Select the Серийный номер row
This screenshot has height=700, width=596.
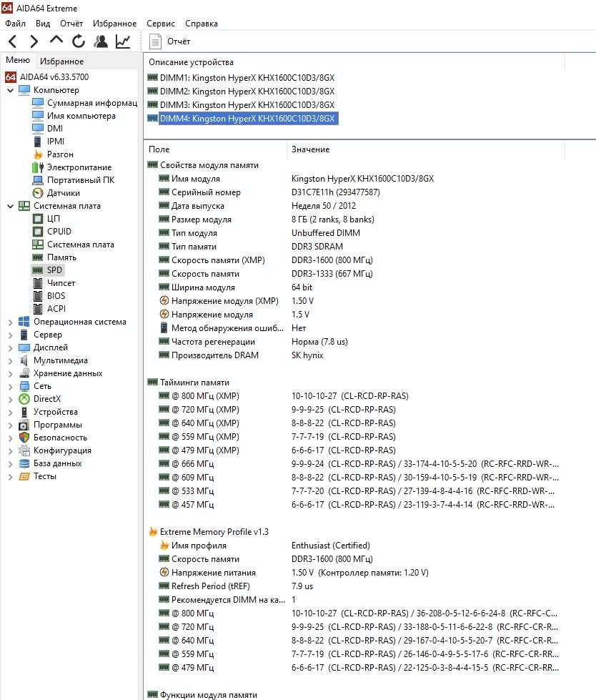coord(269,192)
